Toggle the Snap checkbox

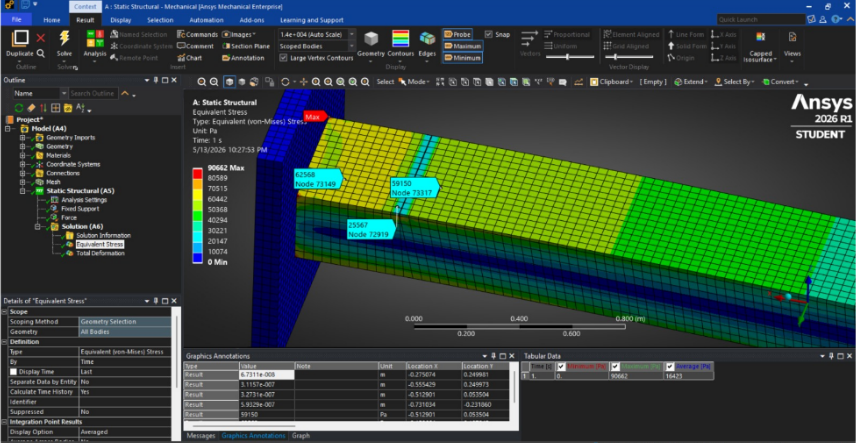(489, 34)
